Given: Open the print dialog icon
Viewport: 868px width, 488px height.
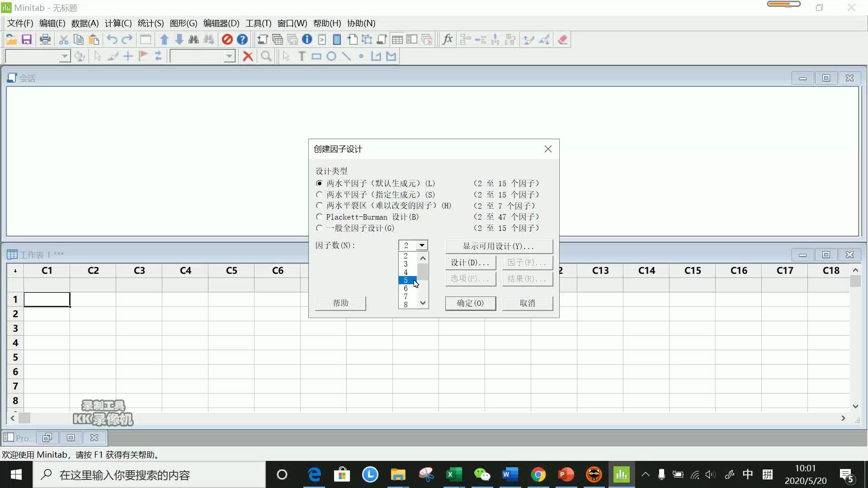Looking at the screenshot, I should click(45, 39).
